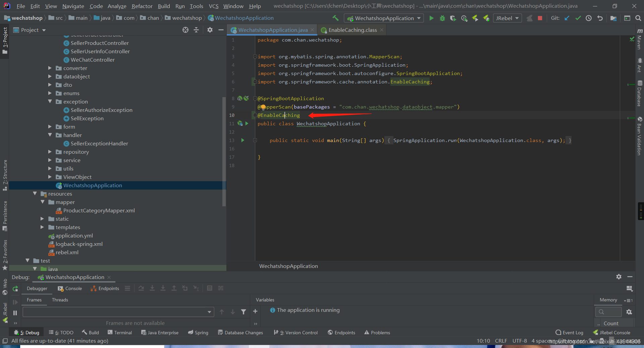Open Memory view settings gear
This screenshot has width=644, height=348.
[x=629, y=312]
